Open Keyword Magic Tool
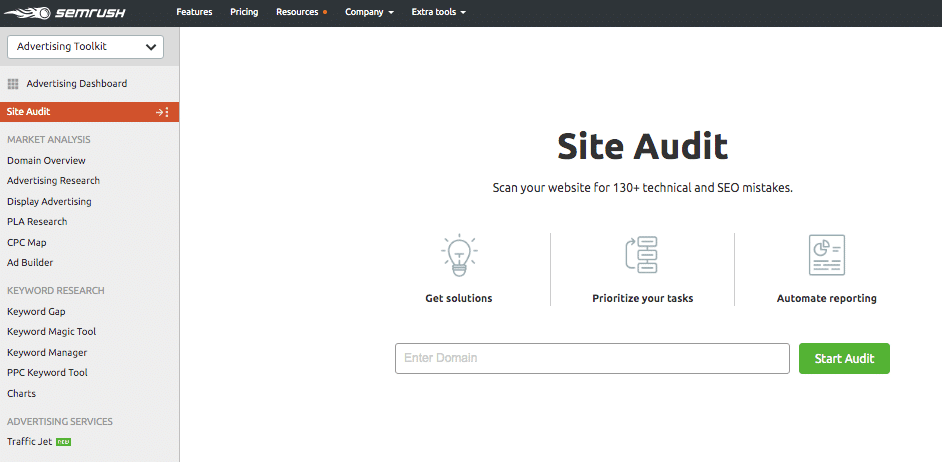Image resolution: width=942 pixels, height=462 pixels. (52, 332)
